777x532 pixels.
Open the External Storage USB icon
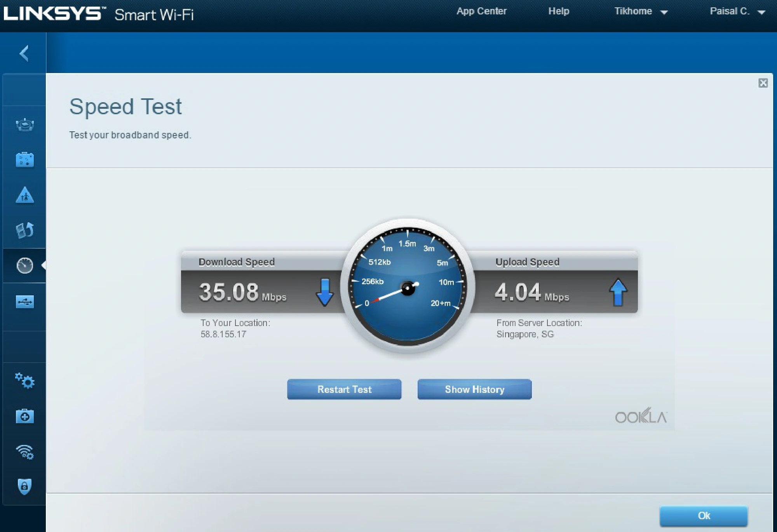[24, 302]
